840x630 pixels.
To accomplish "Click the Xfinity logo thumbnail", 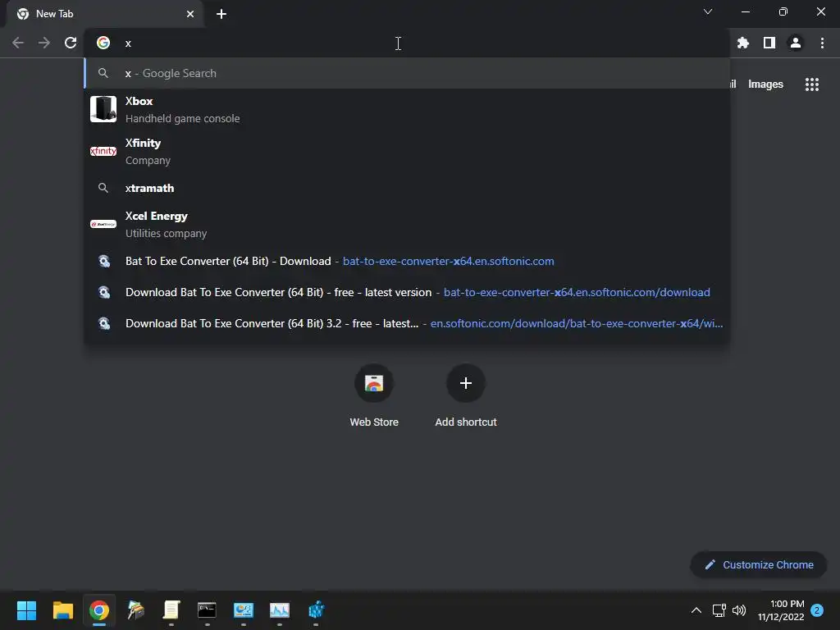I will point(103,151).
